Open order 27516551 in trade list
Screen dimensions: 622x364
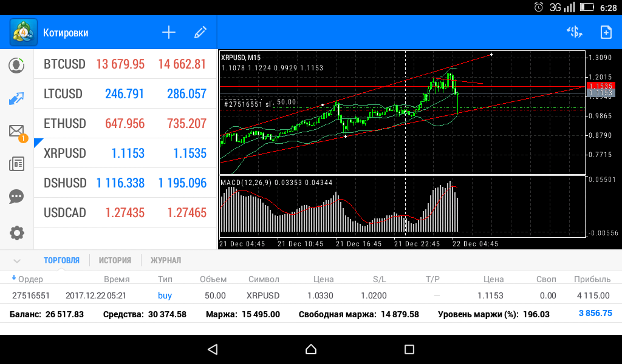pos(311,295)
